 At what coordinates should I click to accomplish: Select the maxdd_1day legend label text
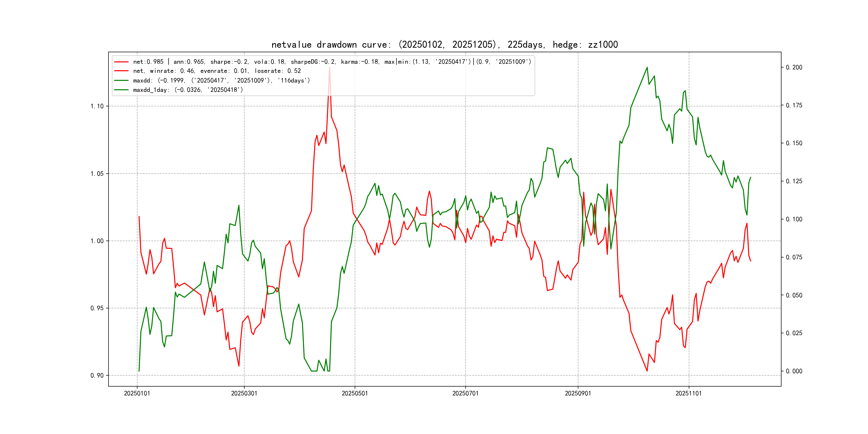point(188,90)
